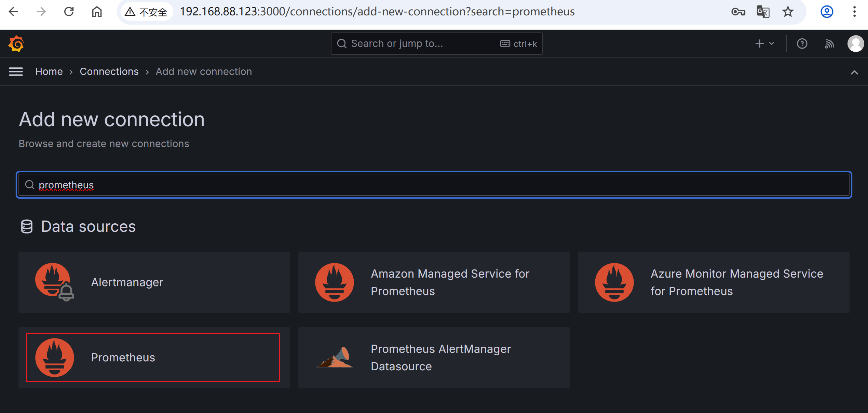
Task: Bookmark this page with star icon
Action: pyautogui.click(x=788, y=12)
